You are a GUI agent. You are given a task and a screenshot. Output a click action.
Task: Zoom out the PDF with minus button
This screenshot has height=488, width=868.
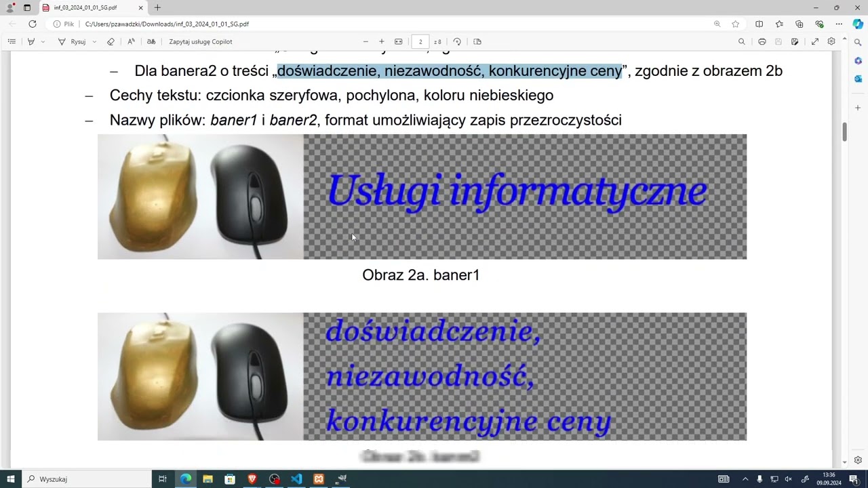pyautogui.click(x=366, y=41)
